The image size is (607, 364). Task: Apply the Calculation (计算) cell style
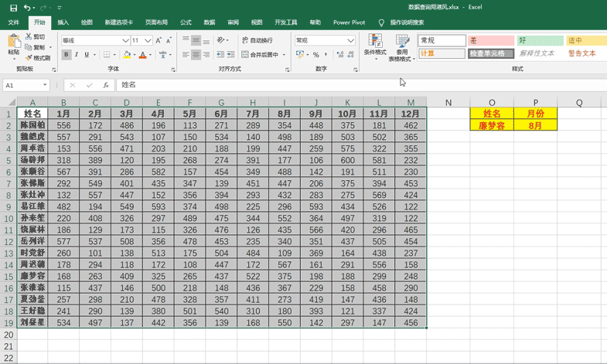(442, 53)
